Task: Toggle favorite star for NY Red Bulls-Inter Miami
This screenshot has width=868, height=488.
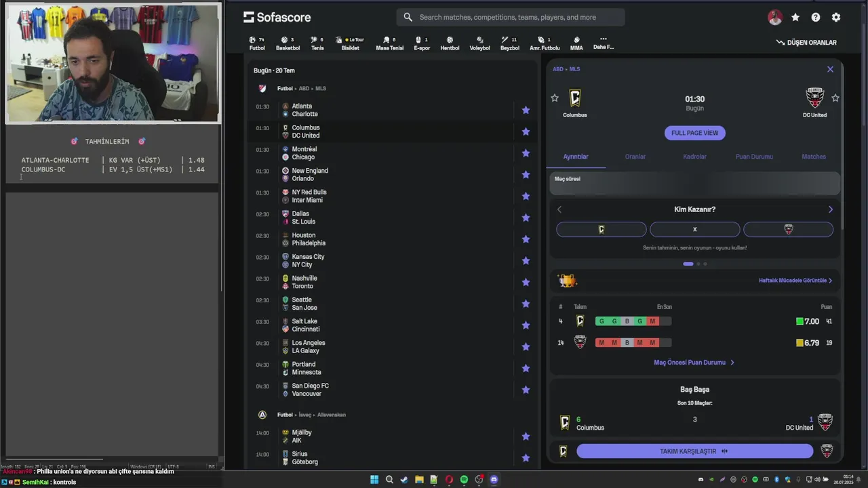Action: pos(526,196)
